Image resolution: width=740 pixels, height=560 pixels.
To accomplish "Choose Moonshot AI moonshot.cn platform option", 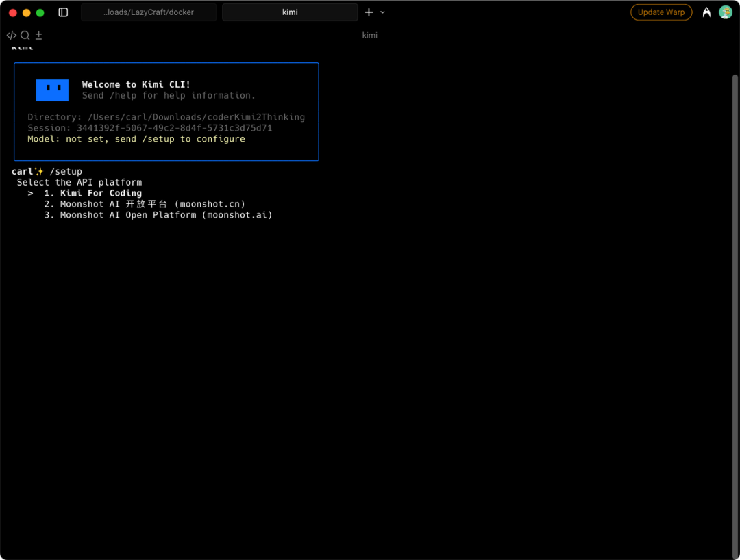I will [x=152, y=204].
